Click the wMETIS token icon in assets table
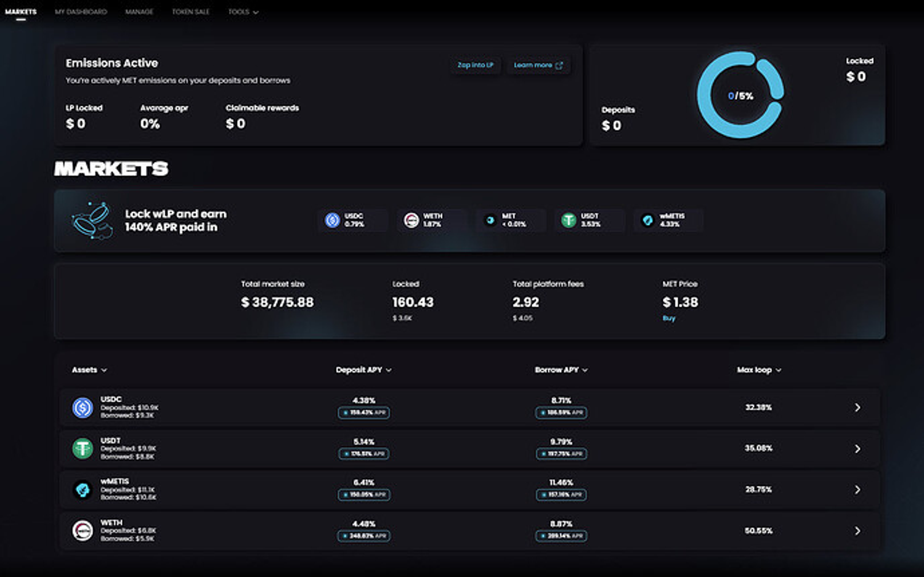 tap(83, 490)
